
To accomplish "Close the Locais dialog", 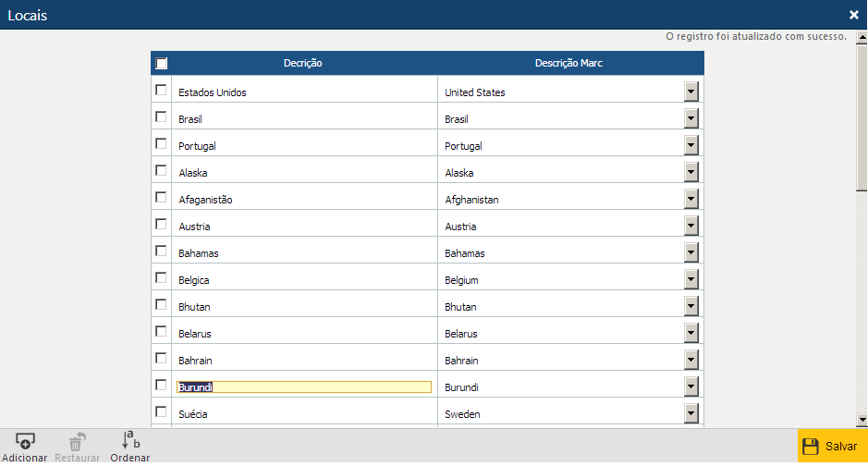I will coord(854,15).
